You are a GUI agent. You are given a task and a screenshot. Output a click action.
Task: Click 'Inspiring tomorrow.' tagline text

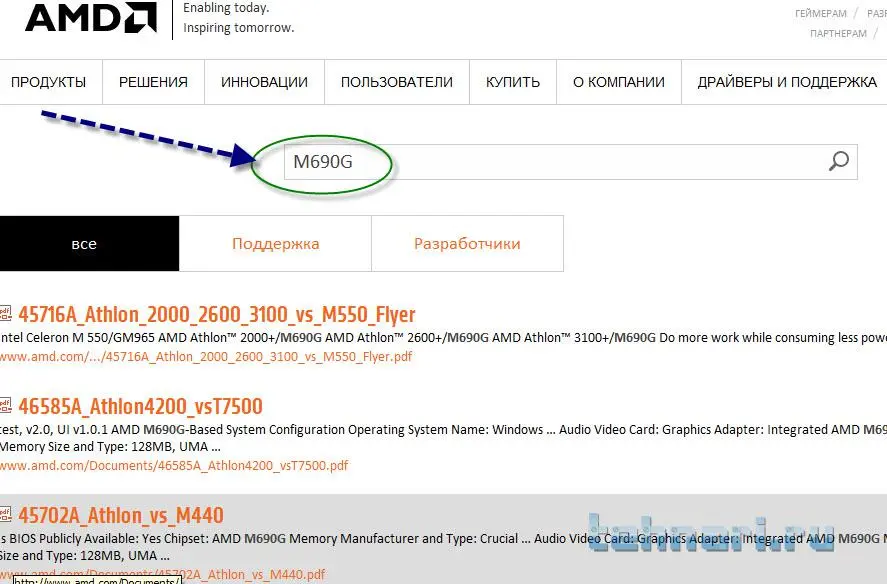point(239,28)
